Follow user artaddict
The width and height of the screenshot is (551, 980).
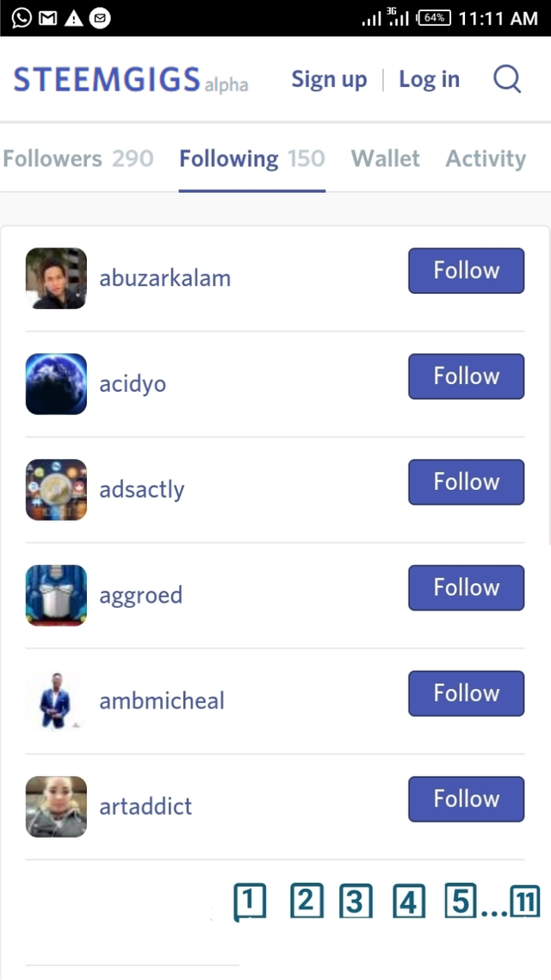(x=467, y=799)
